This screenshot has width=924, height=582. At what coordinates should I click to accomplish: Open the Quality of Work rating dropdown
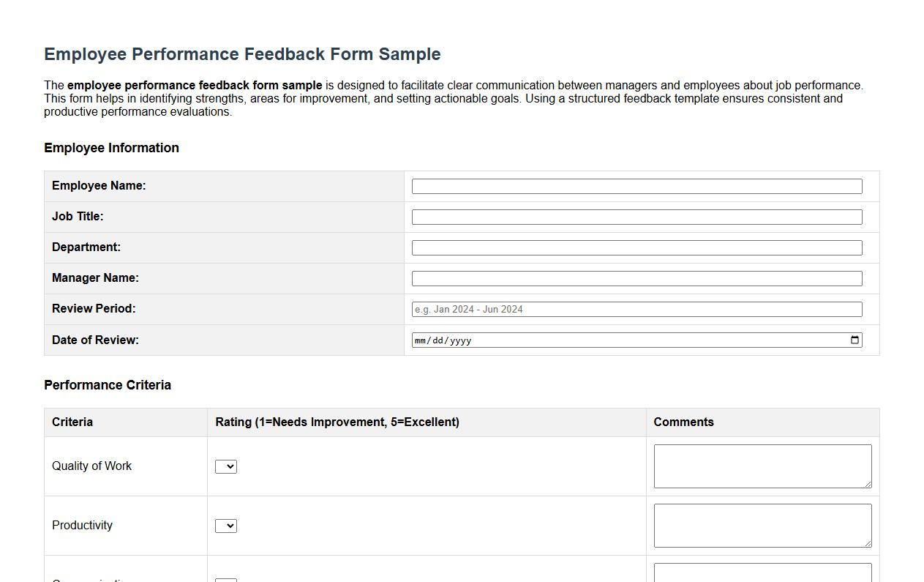click(226, 466)
